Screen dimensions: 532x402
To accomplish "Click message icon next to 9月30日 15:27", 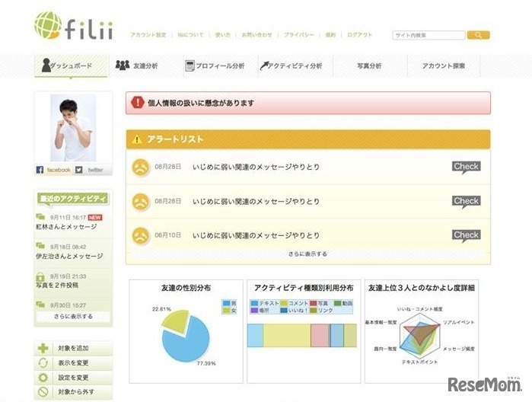I will pyautogui.click(x=40, y=305).
